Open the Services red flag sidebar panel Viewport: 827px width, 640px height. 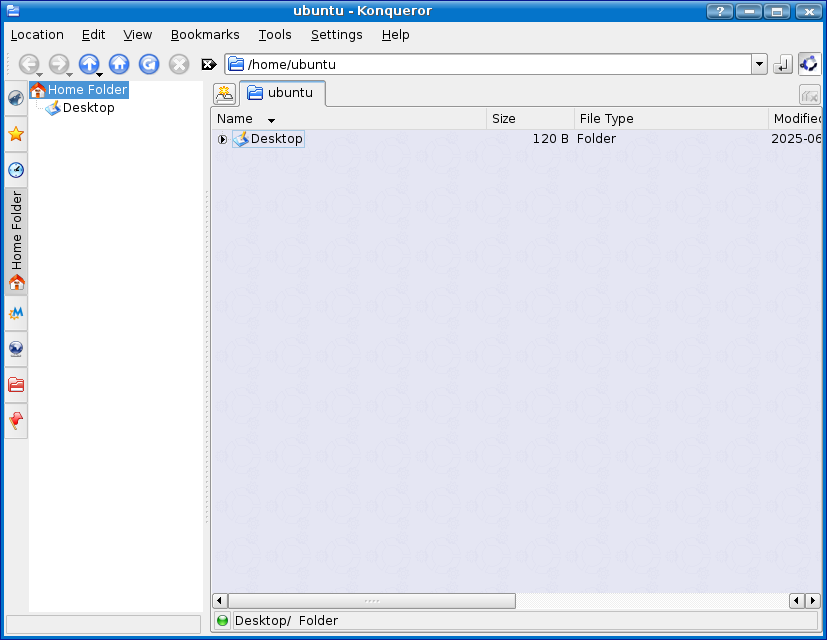16,420
